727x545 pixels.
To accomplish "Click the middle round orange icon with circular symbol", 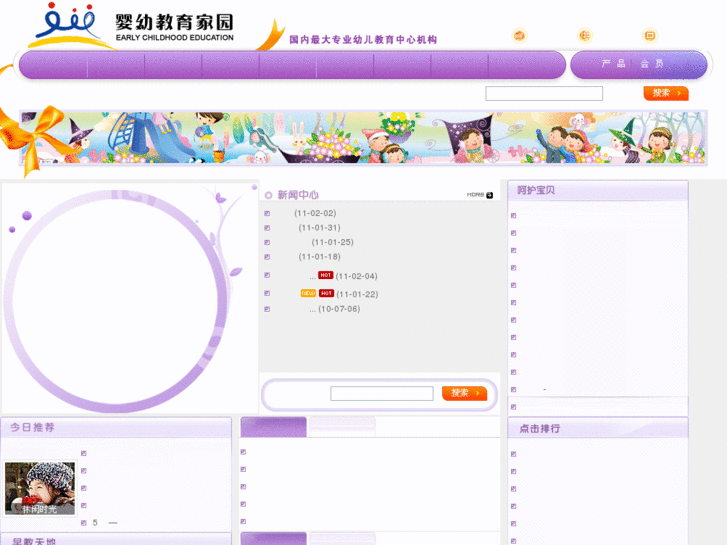I will tap(585, 35).
